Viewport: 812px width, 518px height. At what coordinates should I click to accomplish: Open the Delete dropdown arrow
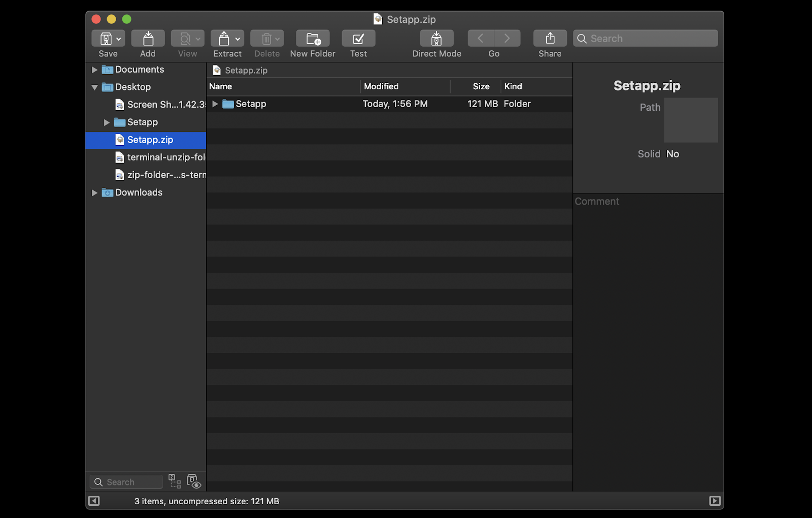point(277,39)
